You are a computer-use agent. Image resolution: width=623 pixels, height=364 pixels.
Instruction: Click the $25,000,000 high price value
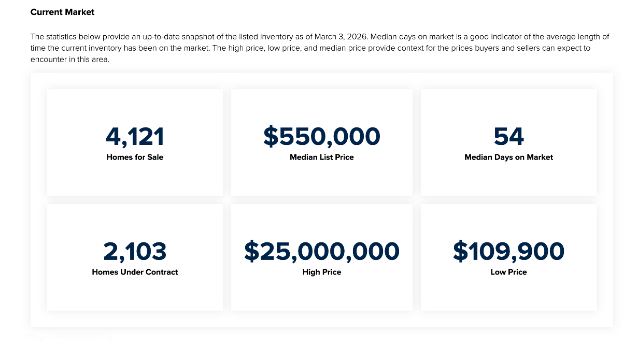(321, 251)
